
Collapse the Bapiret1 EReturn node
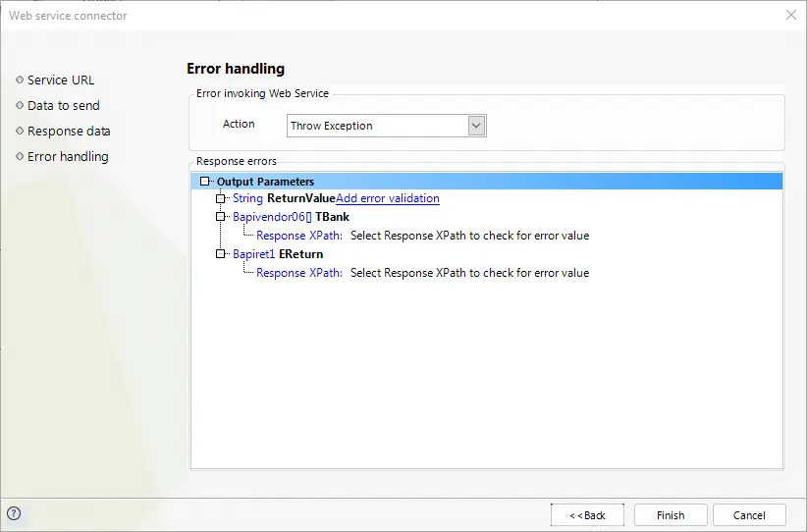click(x=220, y=253)
